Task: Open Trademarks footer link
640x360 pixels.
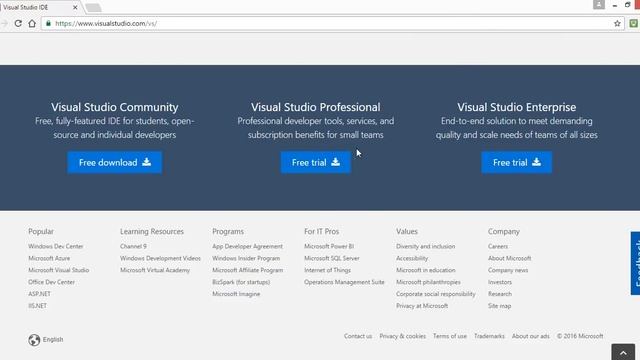Action: [x=489, y=336]
